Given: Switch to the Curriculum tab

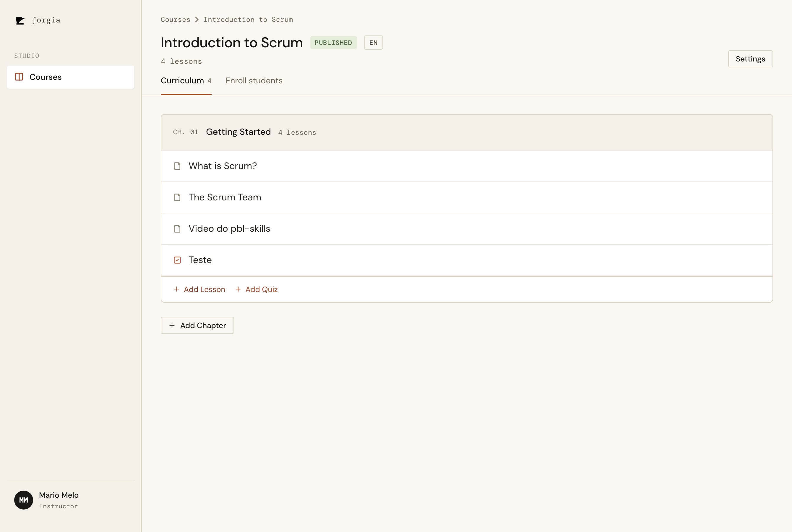Looking at the screenshot, I should click(186, 81).
